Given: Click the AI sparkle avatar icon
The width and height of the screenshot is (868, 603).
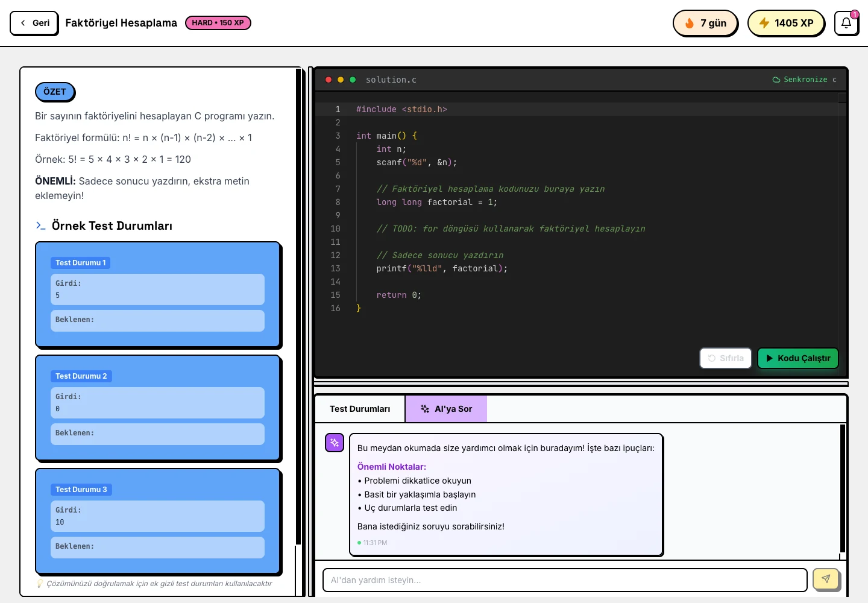Looking at the screenshot, I should coord(335,443).
